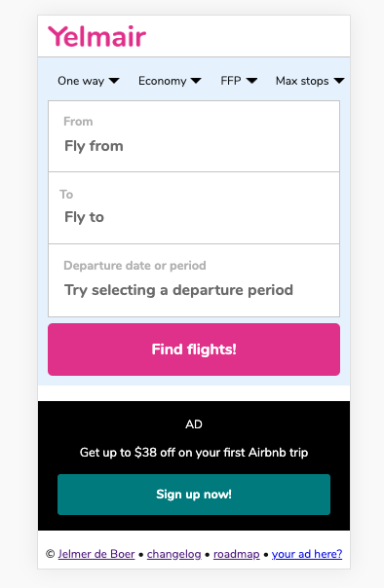Viewport: 384px width, 588px height.
Task: Click the triangle icon next to FFP
Action: pos(251,81)
